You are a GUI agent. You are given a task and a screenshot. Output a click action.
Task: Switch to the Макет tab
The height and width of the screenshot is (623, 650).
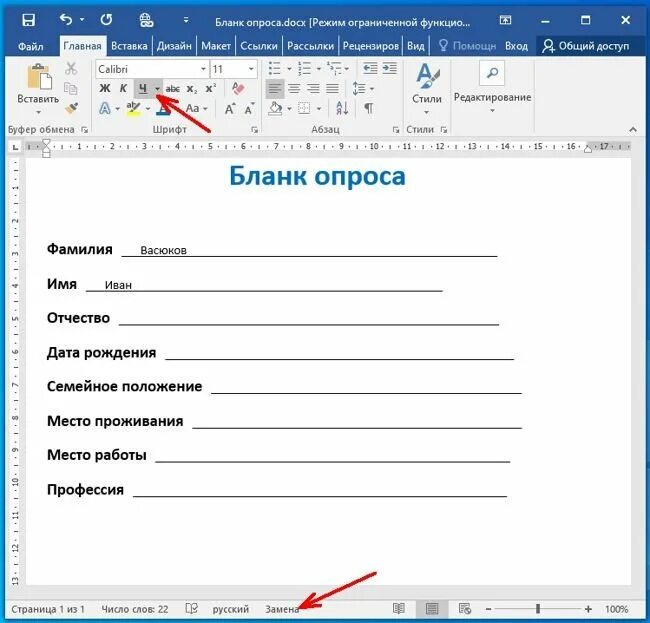[216, 46]
